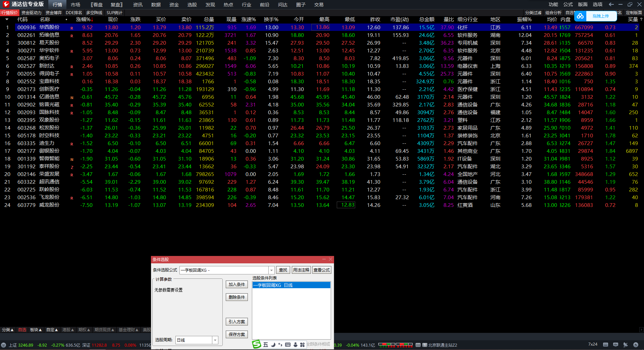Click the back arrow in the title bar
This screenshot has height=350, width=644.
pyautogui.click(x=611, y=4)
